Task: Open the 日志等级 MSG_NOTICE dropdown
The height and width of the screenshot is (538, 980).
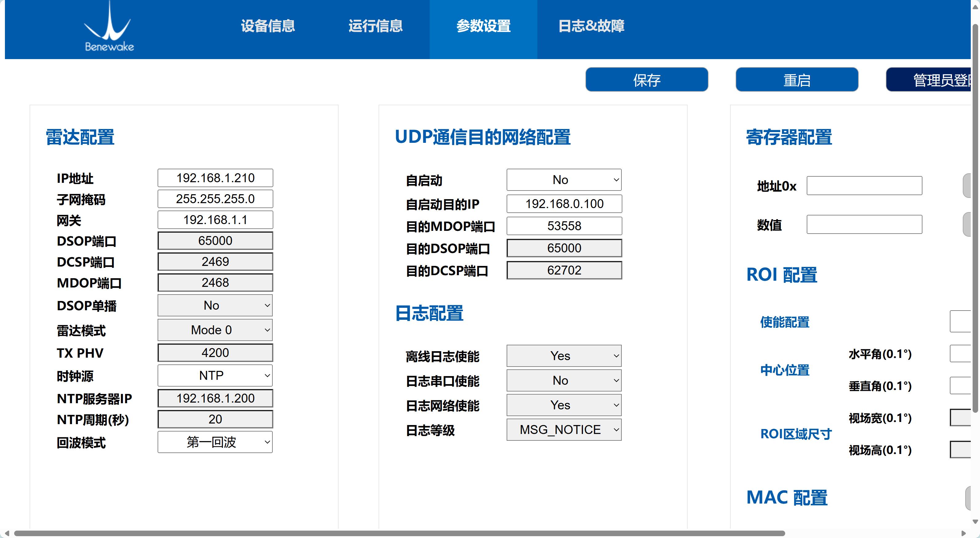Action: point(564,430)
